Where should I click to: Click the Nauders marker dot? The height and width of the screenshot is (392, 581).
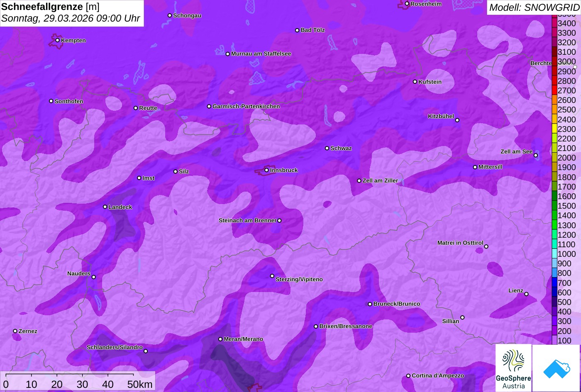pyautogui.click(x=94, y=277)
